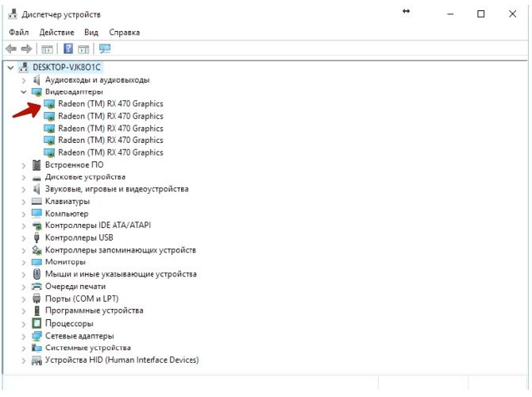The image size is (532, 397).
Task: Open the blue question mark Help icon
Action: 68,49
